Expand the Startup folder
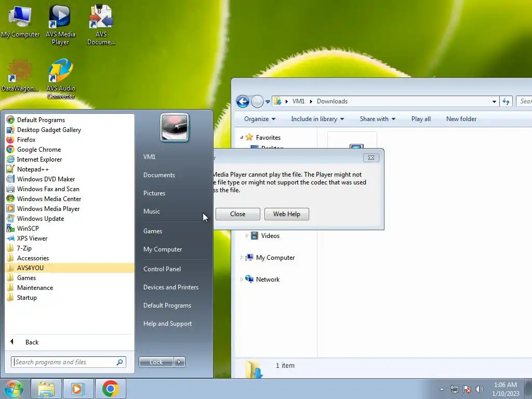The width and height of the screenshot is (532, 399). click(70, 297)
